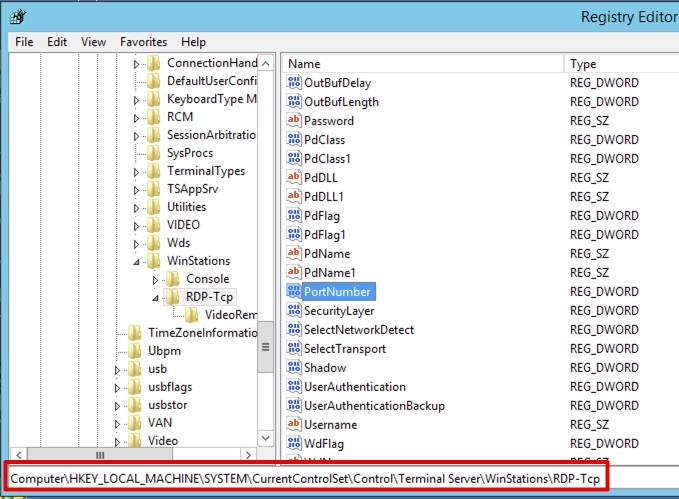Click the string icon beside Username

(294, 425)
